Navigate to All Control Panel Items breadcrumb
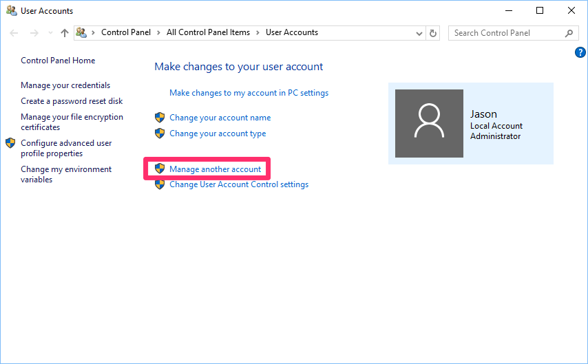This screenshot has width=588, height=364. pos(209,33)
